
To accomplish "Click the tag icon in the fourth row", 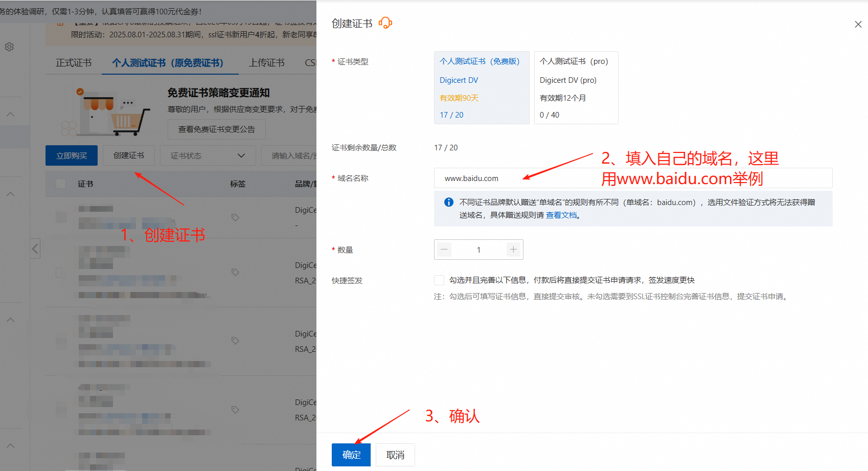I will [235, 410].
